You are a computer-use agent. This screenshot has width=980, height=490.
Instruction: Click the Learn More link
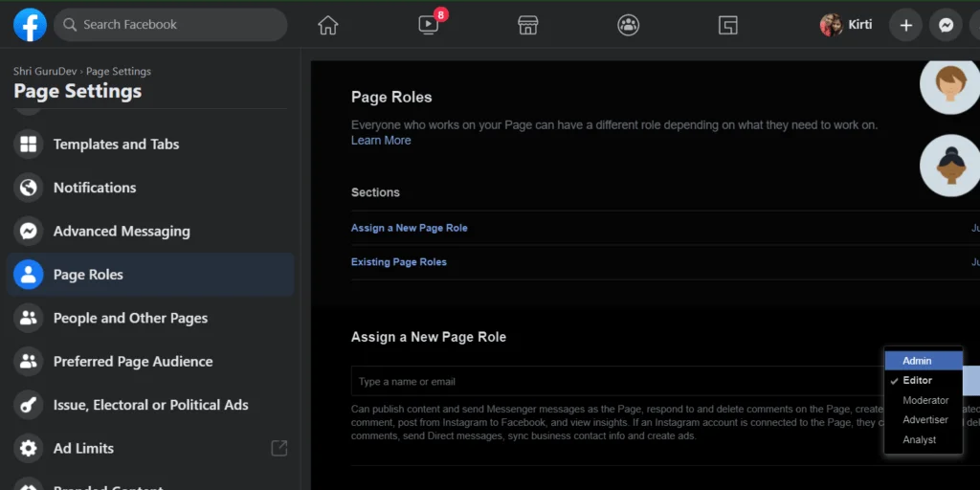381,141
